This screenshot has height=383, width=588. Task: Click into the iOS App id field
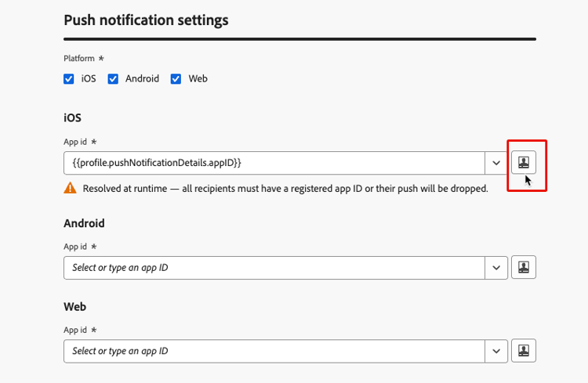[x=274, y=163]
